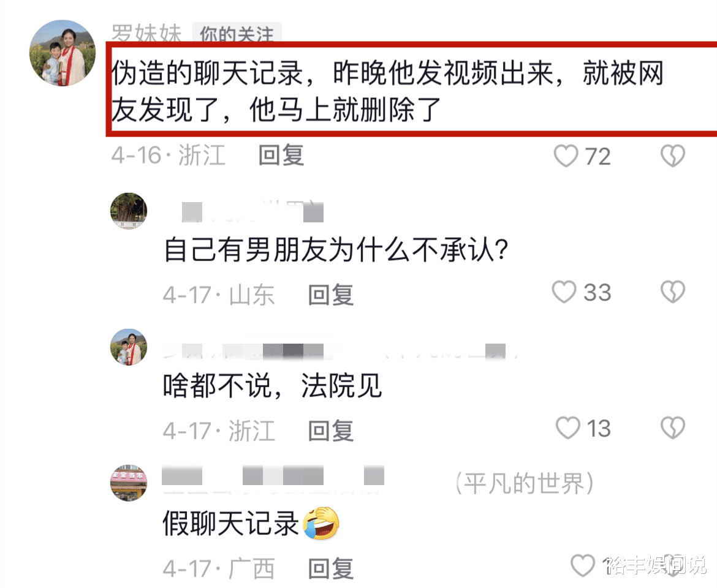Click the 你的关注 following tag
Screen dimensions: 717x588
click(x=237, y=33)
